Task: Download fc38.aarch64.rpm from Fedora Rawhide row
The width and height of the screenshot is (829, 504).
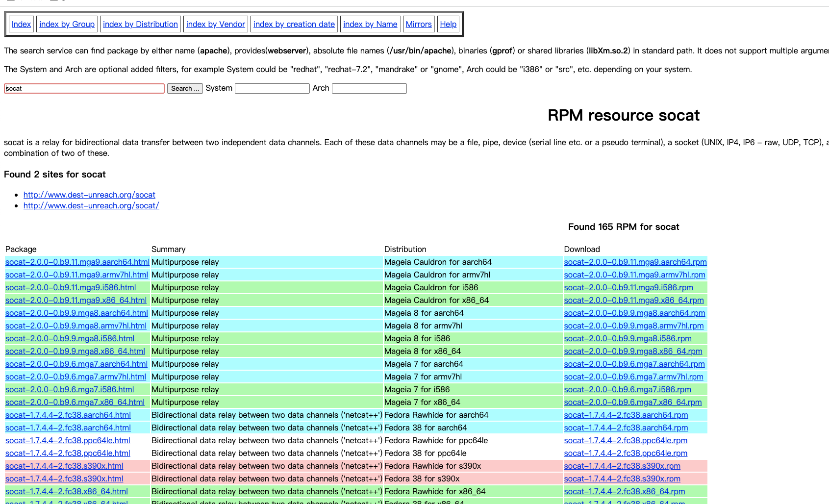Action: pos(626,415)
